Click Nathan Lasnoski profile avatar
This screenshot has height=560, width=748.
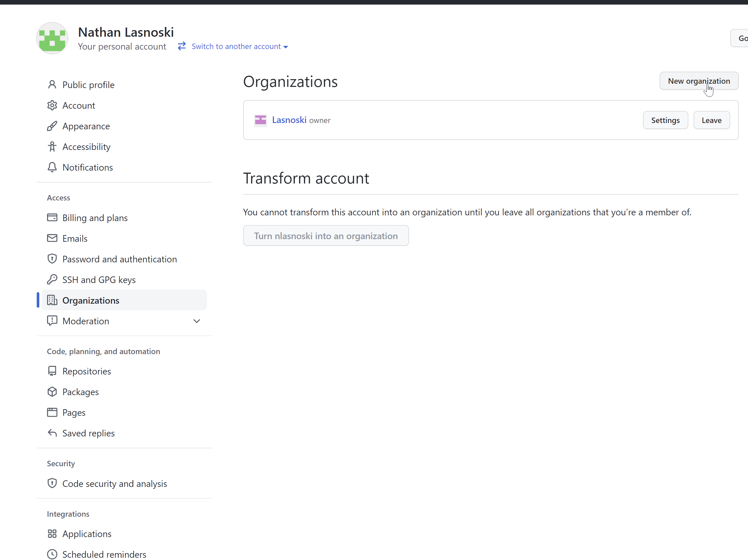click(x=52, y=38)
